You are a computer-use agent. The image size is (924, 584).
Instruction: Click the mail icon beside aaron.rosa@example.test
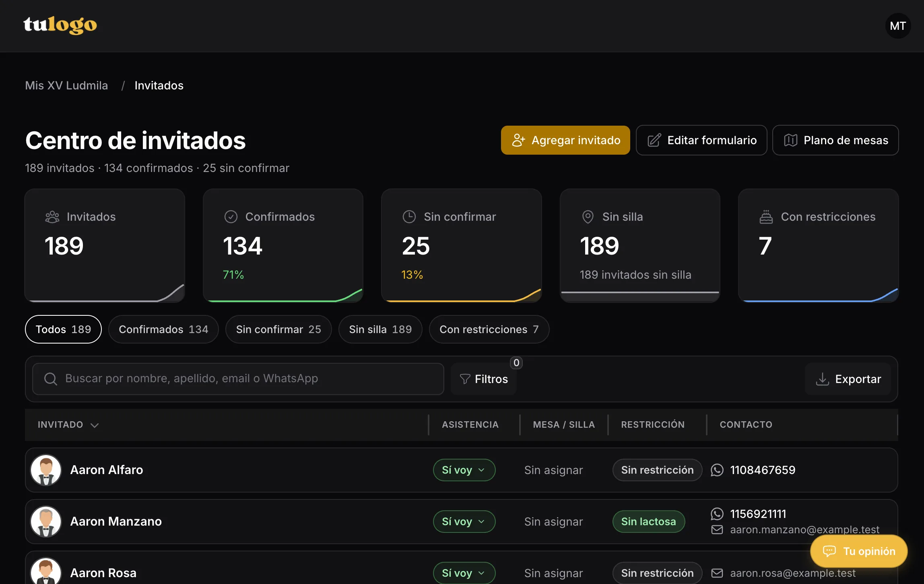point(717,573)
